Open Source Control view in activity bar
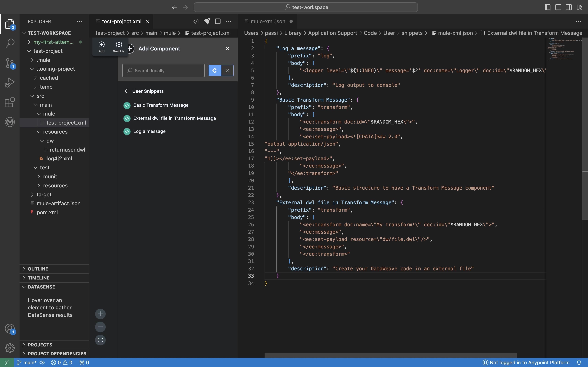This screenshot has height=367, width=588. 10,63
